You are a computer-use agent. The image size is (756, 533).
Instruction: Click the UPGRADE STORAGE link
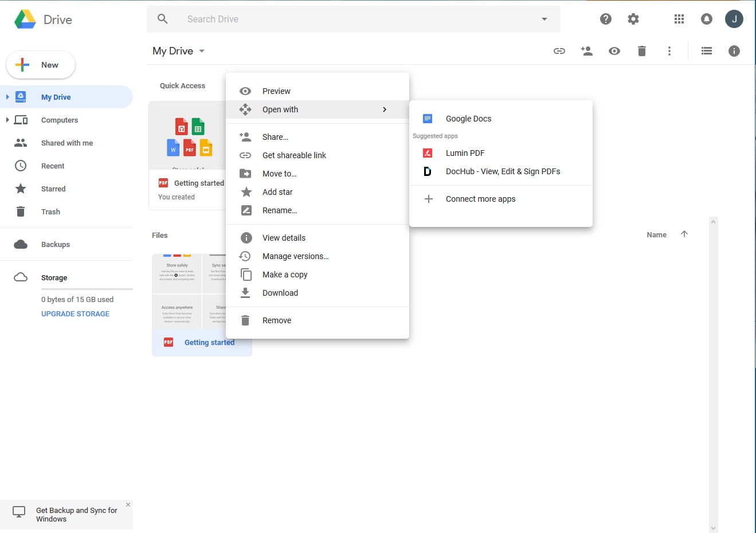pos(75,313)
